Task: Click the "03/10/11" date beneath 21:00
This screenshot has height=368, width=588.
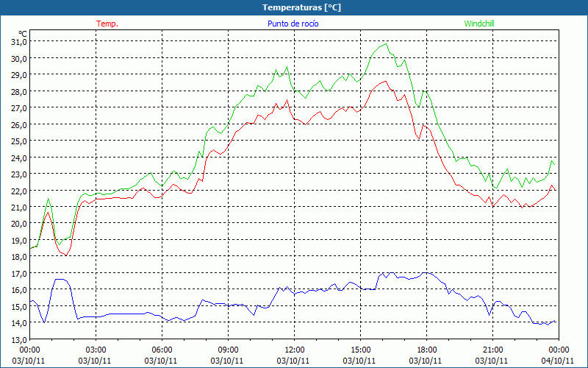Action: click(492, 361)
